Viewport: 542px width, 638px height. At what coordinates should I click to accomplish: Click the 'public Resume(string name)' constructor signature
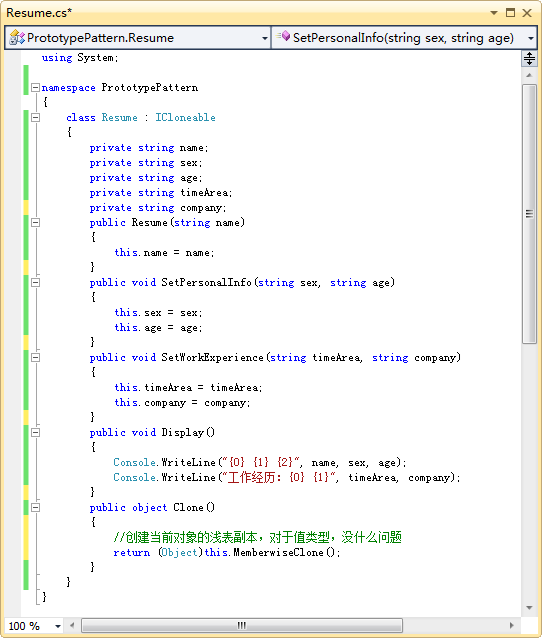click(167, 223)
